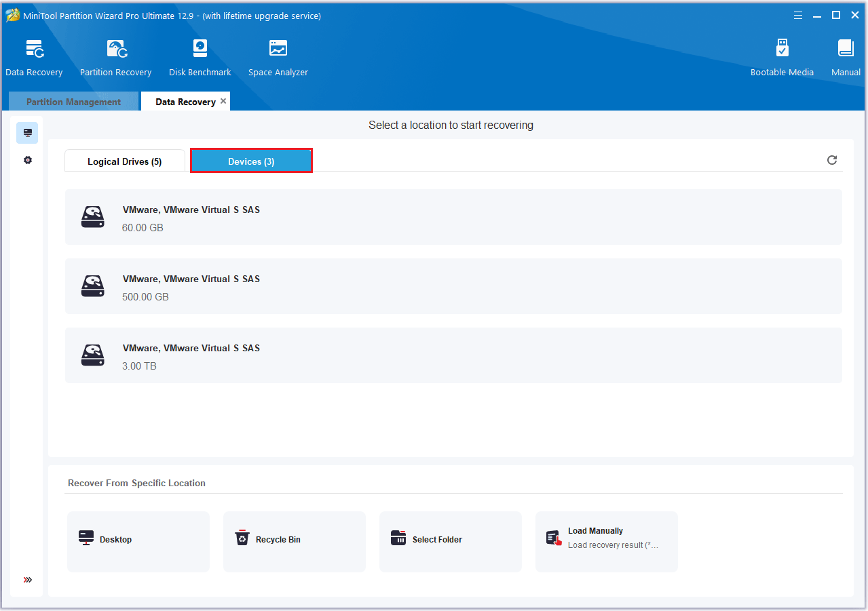Screen dimensions: 868x611
Task: Choose Select Folder to recover
Action: [451, 541]
